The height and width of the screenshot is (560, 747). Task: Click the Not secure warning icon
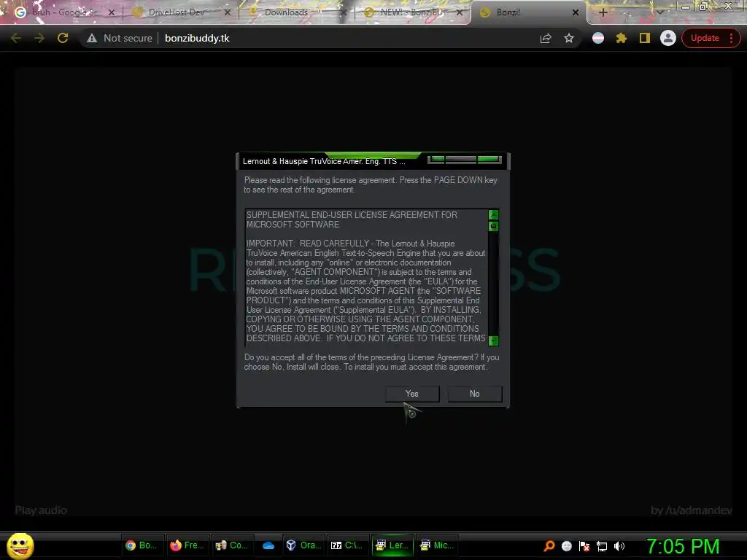[x=92, y=38]
